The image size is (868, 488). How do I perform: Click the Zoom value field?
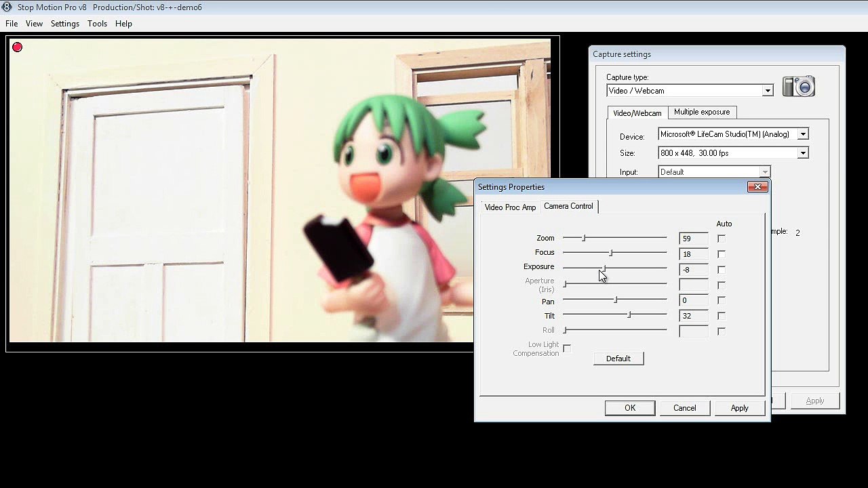[x=693, y=239]
